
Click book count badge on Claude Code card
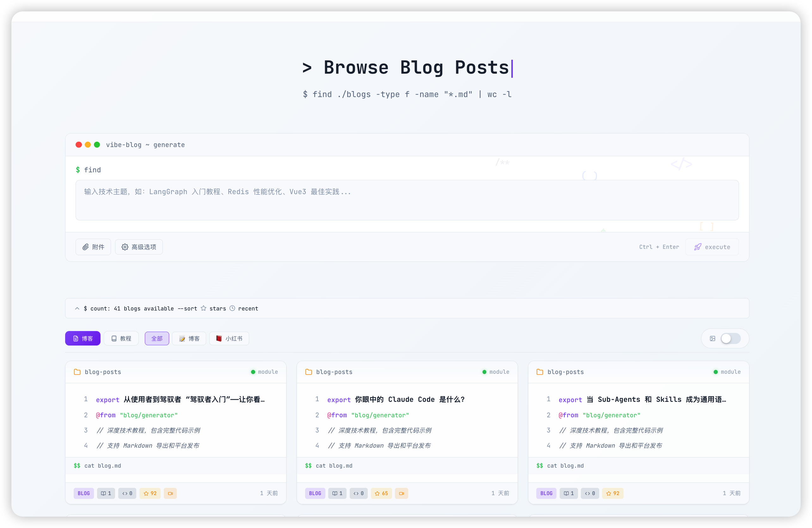337,493
